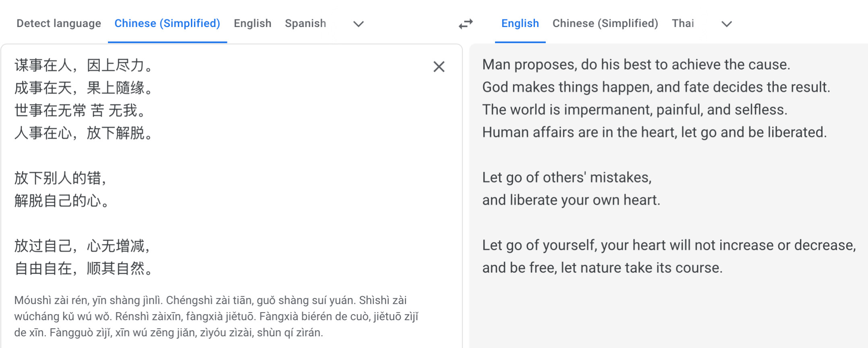Expand the source language list chevron
Image resolution: width=868 pixels, height=348 pixels.
pos(358,24)
